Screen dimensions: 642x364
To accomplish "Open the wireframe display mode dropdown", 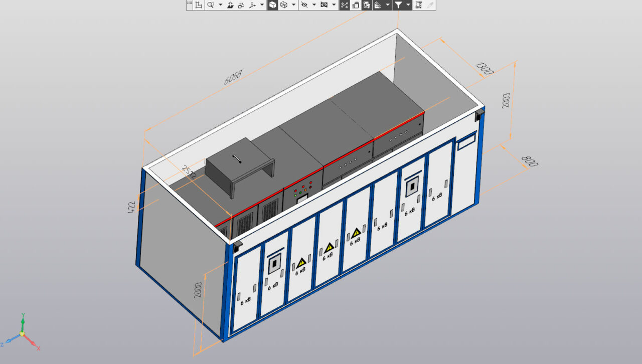I will 293,5.
